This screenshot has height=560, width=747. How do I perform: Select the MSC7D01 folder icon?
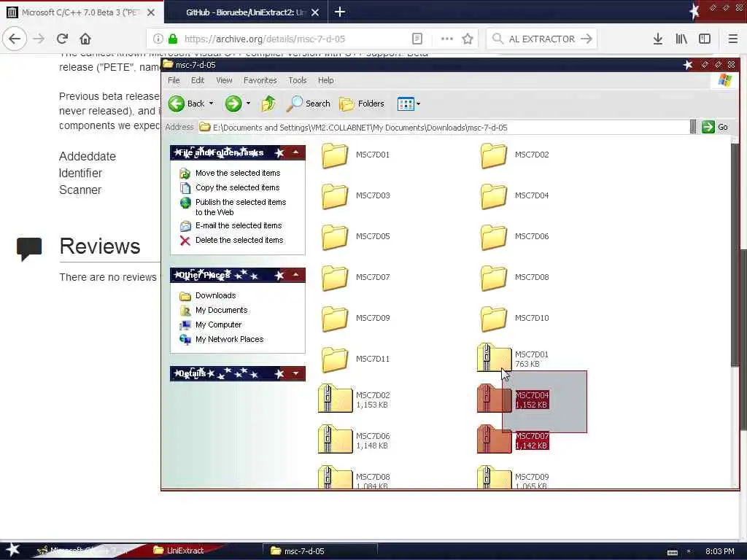[x=335, y=155]
